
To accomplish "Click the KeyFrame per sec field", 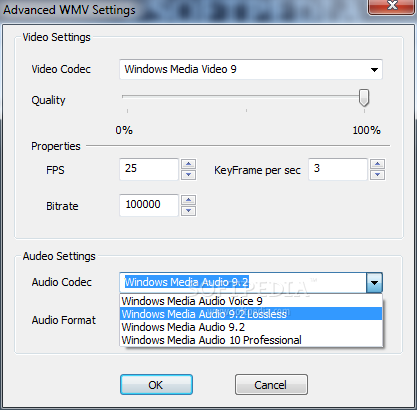I will click(338, 169).
